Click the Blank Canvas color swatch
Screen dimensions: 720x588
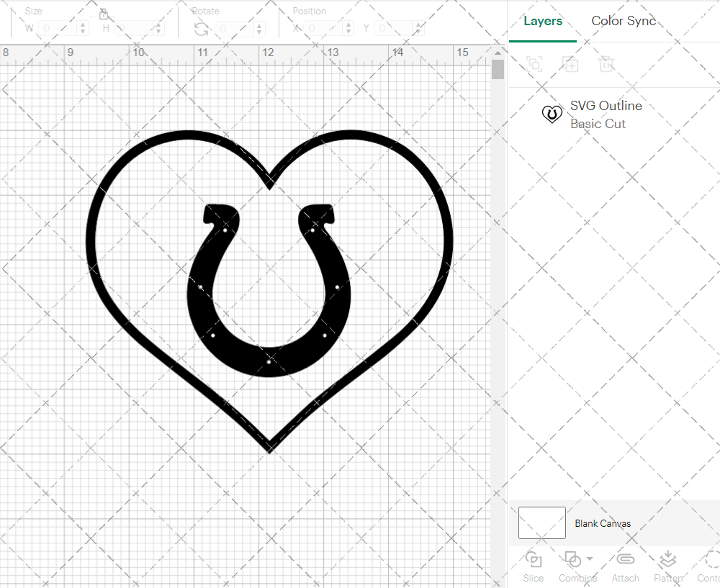click(541, 523)
